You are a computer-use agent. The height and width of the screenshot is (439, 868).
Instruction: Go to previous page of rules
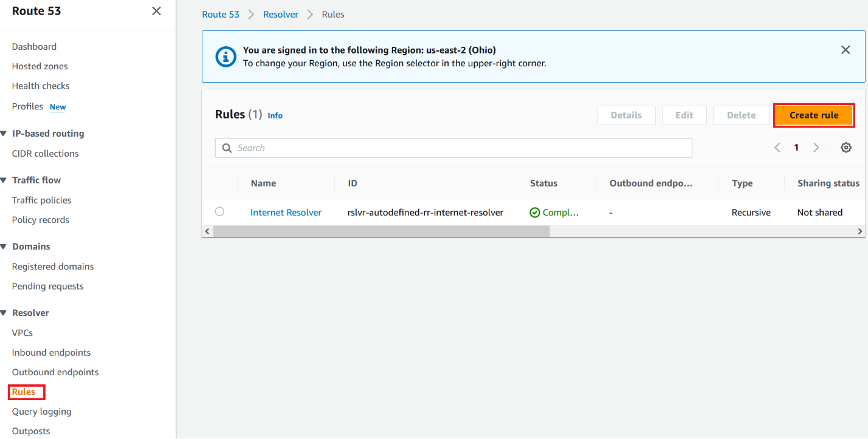(777, 148)
